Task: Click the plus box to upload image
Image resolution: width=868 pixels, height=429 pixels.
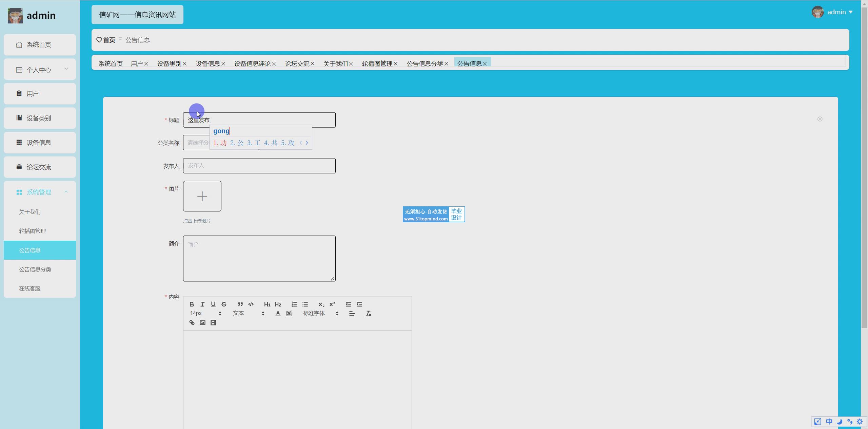Action: point(202,196)
